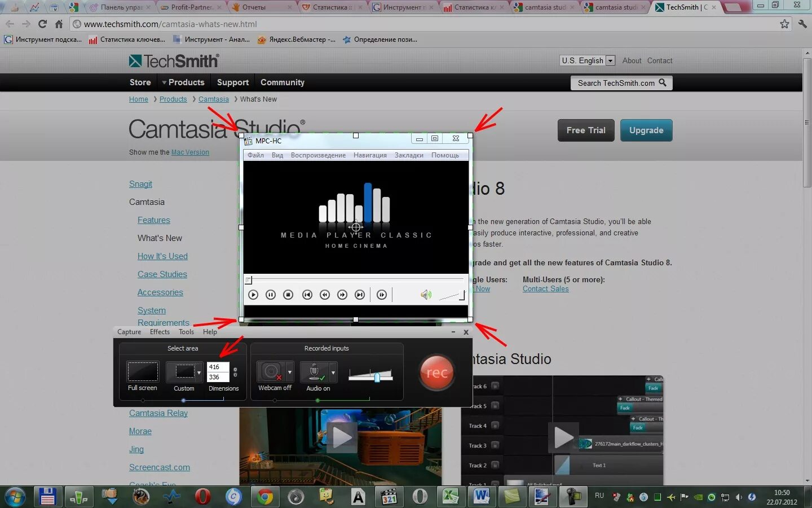
Task: Open webcam options dropdown arrow
Action: (x=290, y=372)
